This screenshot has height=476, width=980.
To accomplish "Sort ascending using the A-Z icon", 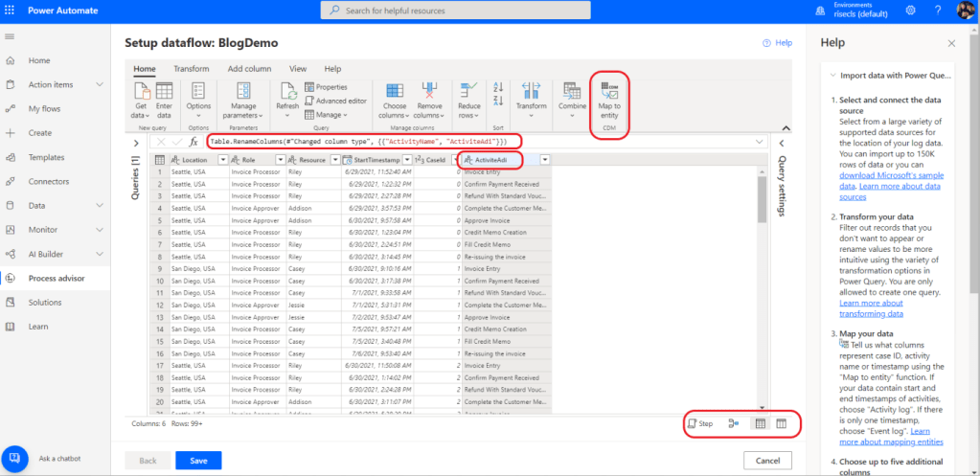I will (497, 88).
